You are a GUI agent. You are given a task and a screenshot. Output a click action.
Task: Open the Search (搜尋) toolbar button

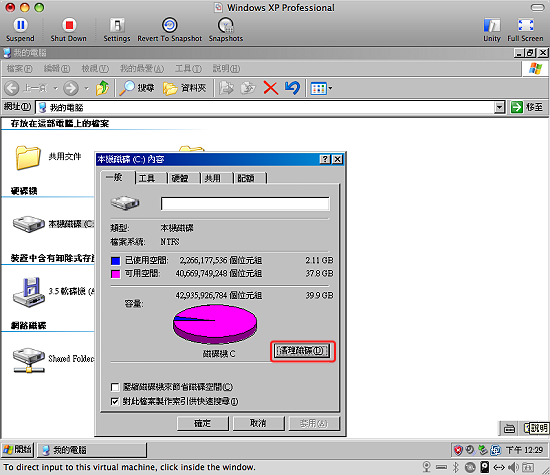pyautogui.click(x=136, y=88)
